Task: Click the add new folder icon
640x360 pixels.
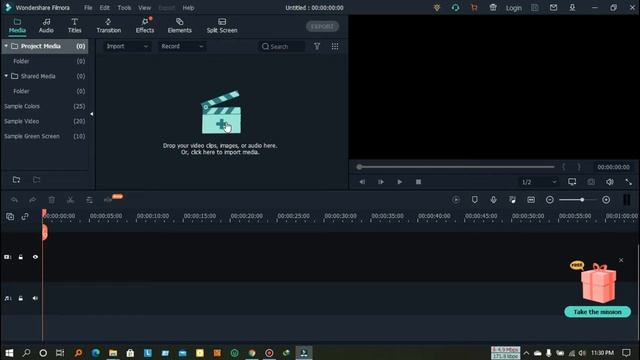Action: [16, 180]
